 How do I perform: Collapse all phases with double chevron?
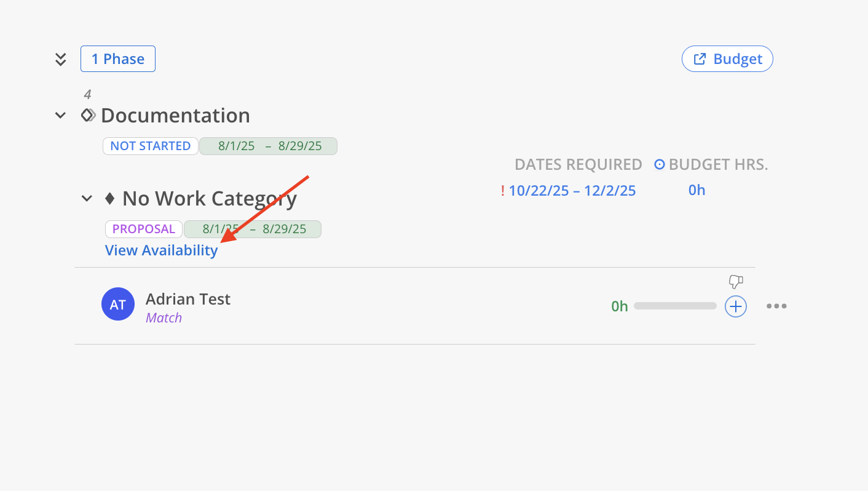click(x=60, y=59)
